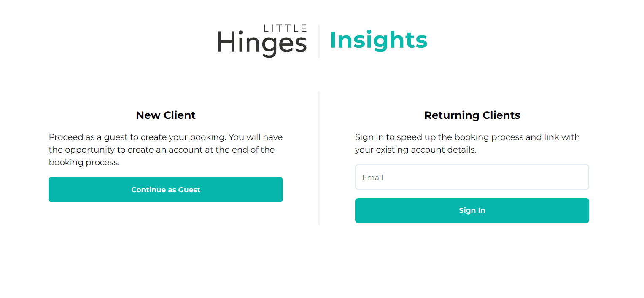This screenshot has height=298, width=644.
Task: Click the guest booking description paragraph
Action: pyautogui.click(x=165, y=149)
